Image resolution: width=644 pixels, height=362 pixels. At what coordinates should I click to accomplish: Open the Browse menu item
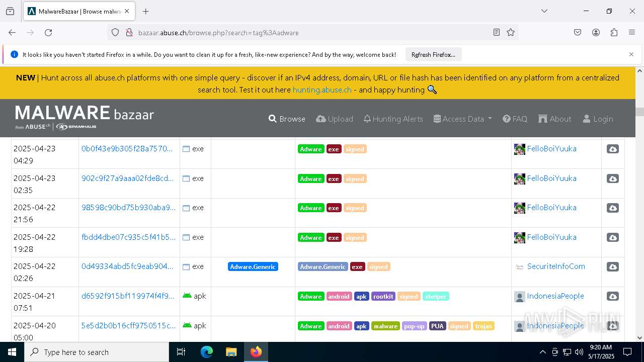click(x=287, y=119)
